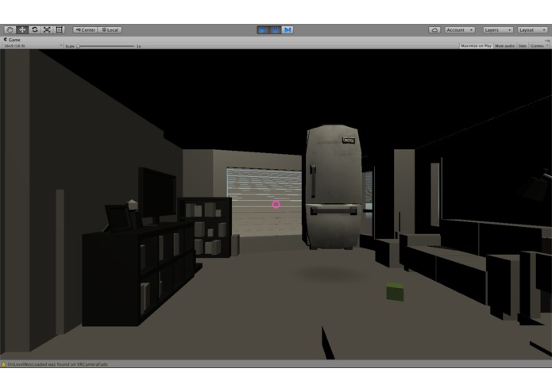Click the Play button

[x=263, y=30]
